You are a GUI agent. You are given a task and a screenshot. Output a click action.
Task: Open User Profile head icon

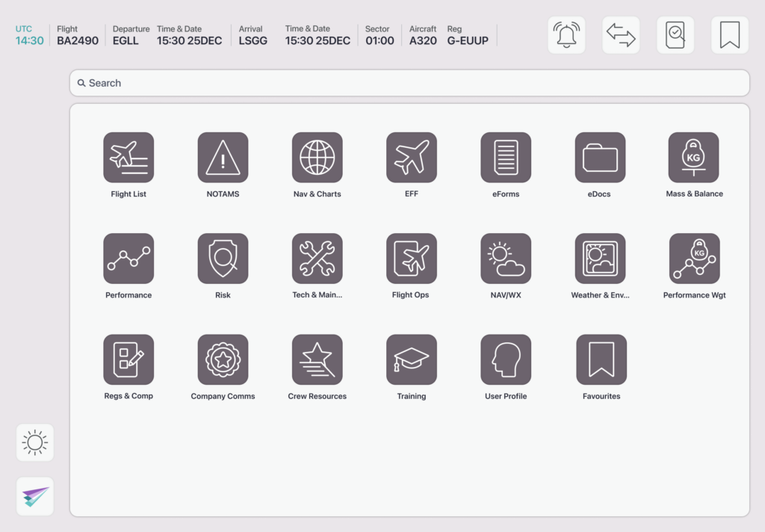(506, 359)
